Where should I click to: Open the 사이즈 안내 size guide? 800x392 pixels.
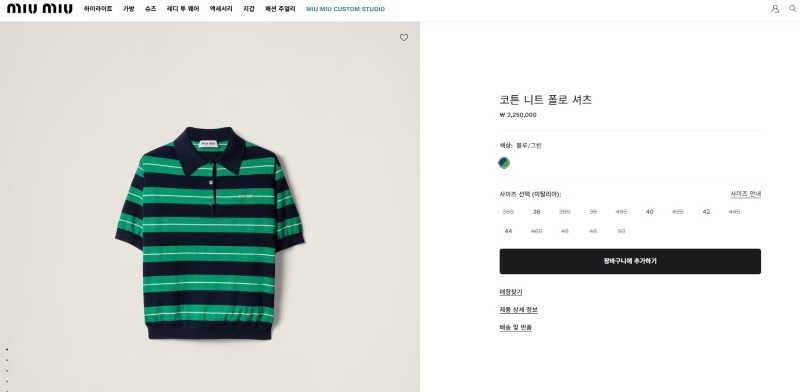[745, 194]
